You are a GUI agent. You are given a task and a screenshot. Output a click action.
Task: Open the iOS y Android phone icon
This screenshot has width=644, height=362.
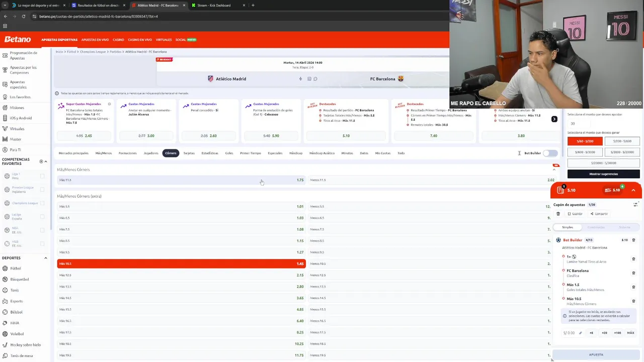click(x=5, y=118)
